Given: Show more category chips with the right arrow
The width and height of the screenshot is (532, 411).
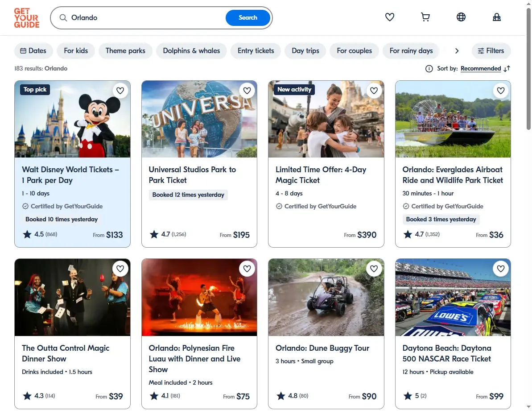Looking at the screenshot, I should pos(457,51).
